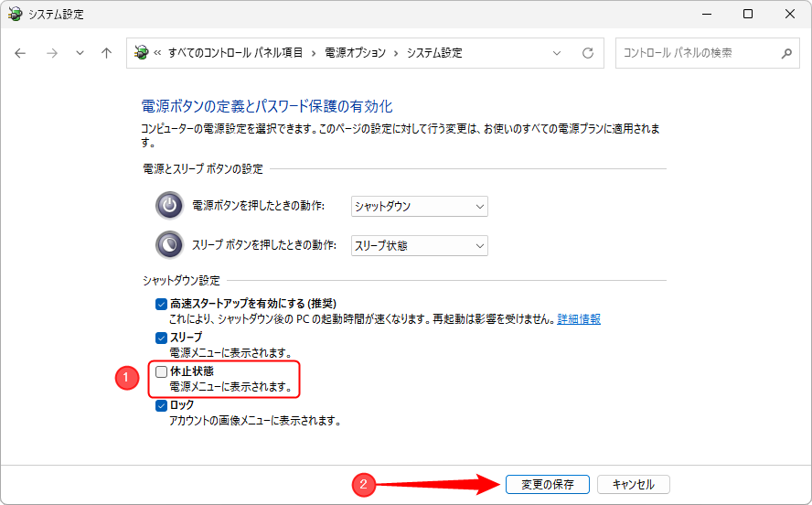Open the 詳細情報 link
The height and width of the screenshot is (505, 812).
[579, 319]
